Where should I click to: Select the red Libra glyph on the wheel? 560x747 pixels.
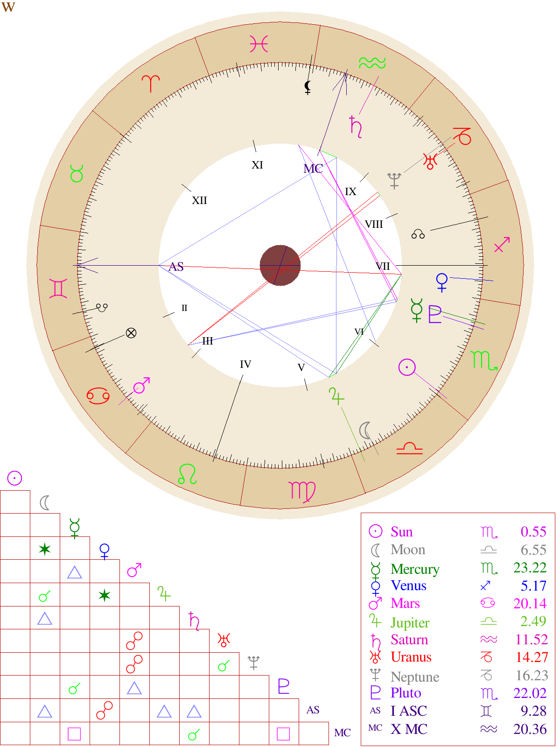point(409,448)
